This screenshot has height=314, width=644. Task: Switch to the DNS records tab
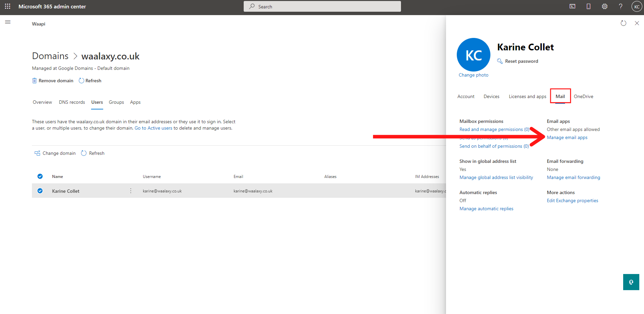coord(72,102)
